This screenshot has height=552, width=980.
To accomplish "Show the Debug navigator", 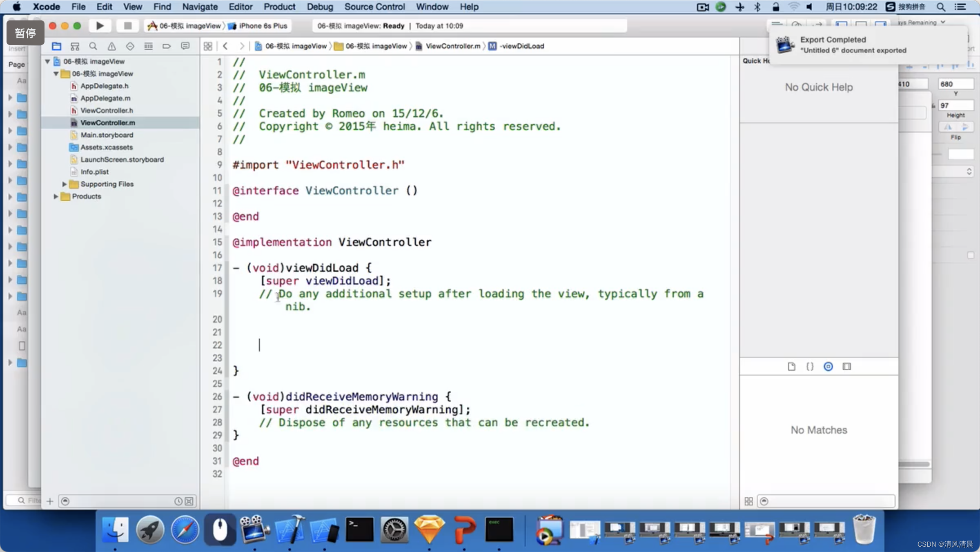I will point(148,46).
